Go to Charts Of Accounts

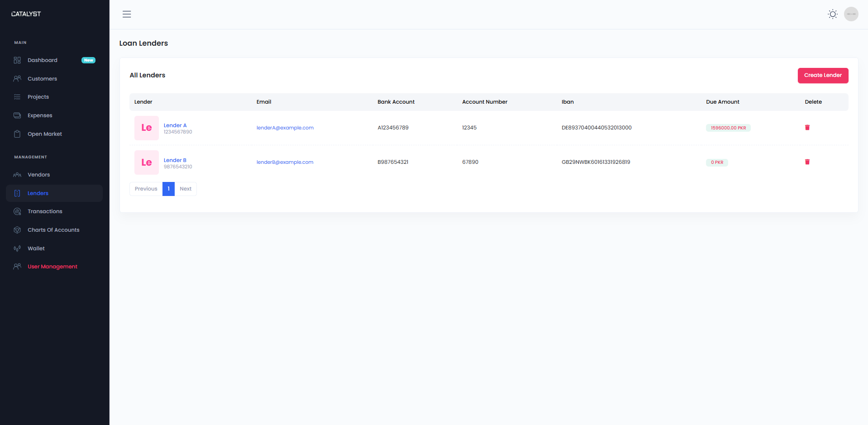point(53,230)
